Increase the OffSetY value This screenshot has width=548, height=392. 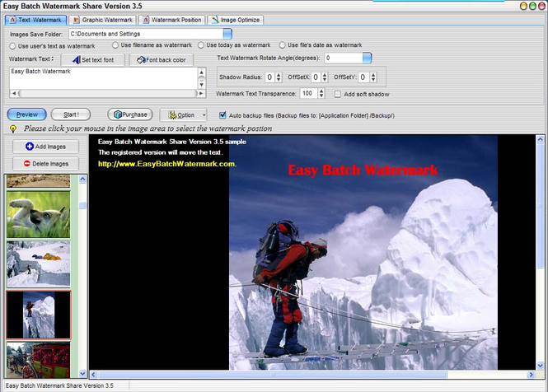373,74
